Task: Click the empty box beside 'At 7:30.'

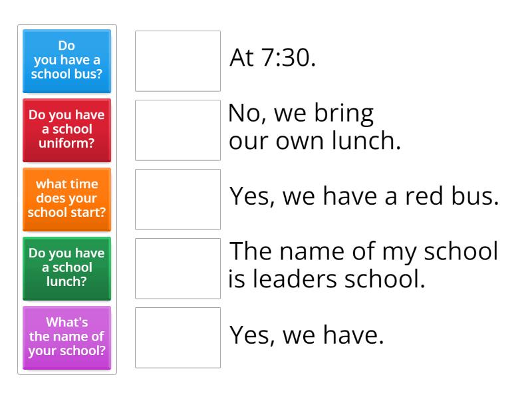Action: point(178,61)
